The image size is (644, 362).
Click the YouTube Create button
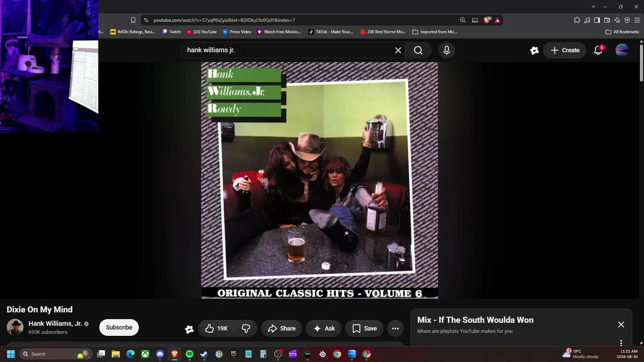[565, 50]
